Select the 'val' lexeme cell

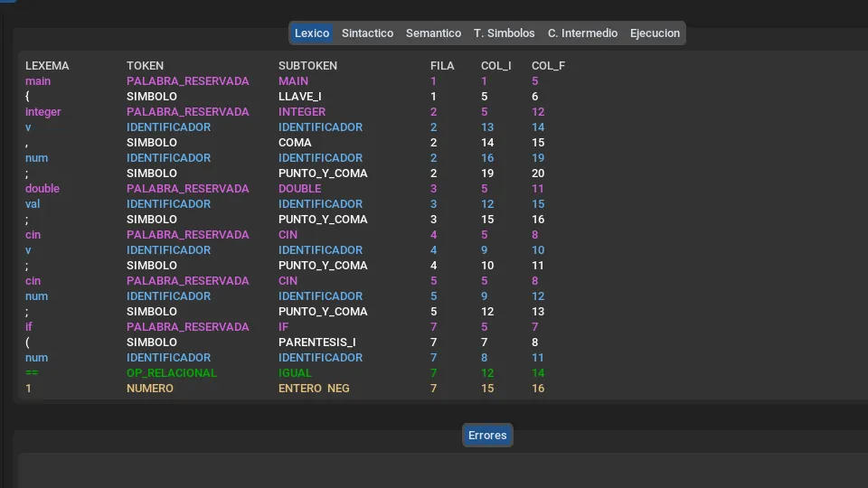click(33, 204)
